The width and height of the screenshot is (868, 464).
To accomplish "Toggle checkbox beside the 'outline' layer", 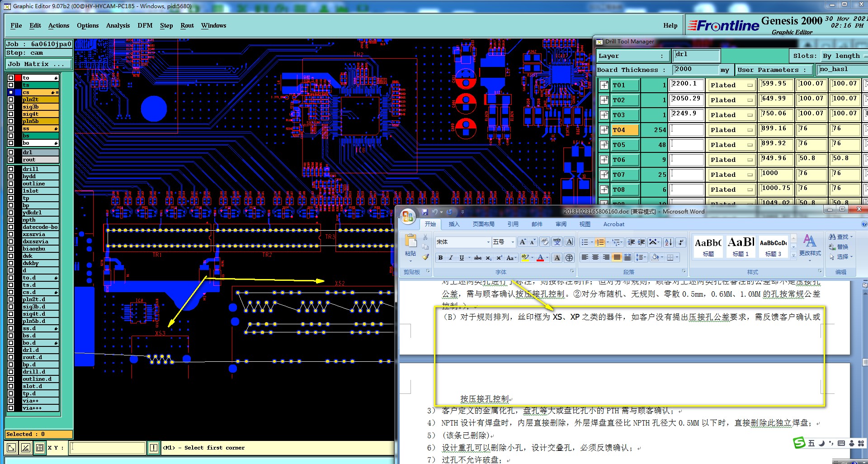I will click(x=11, y=184).
